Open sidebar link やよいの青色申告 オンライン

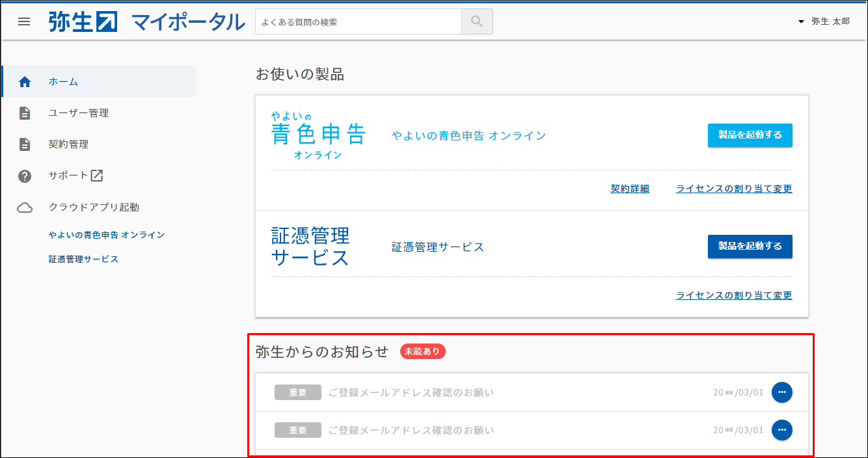tap(107, 235)
